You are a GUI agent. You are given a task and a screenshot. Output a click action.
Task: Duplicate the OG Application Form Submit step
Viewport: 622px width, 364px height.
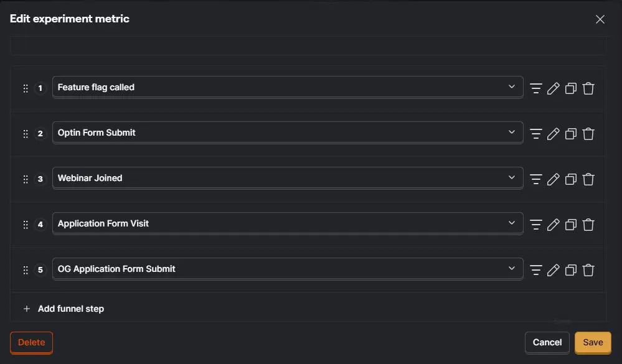tap(571, 270)
